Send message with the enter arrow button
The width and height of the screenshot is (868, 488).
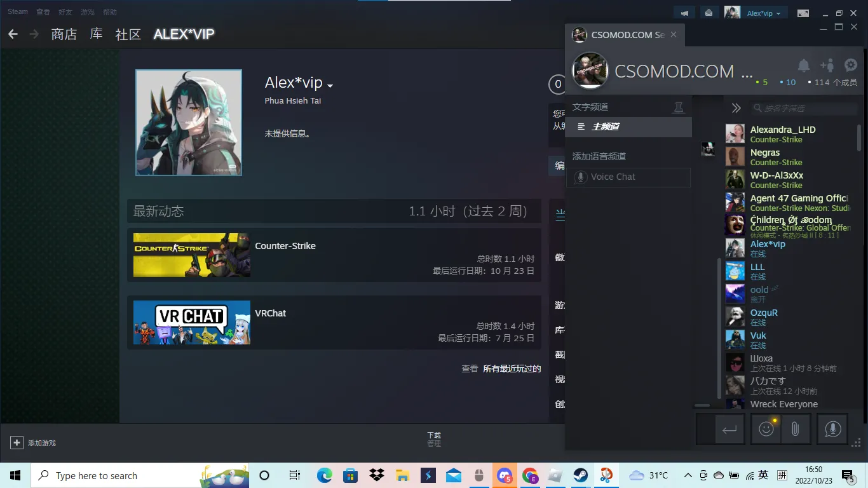729,430
